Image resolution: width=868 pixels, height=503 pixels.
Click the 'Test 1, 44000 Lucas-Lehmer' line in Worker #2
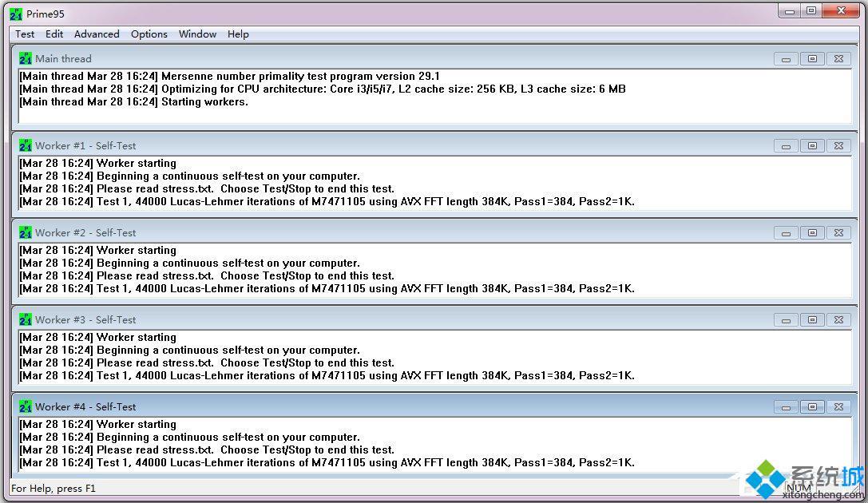(327, 288)
